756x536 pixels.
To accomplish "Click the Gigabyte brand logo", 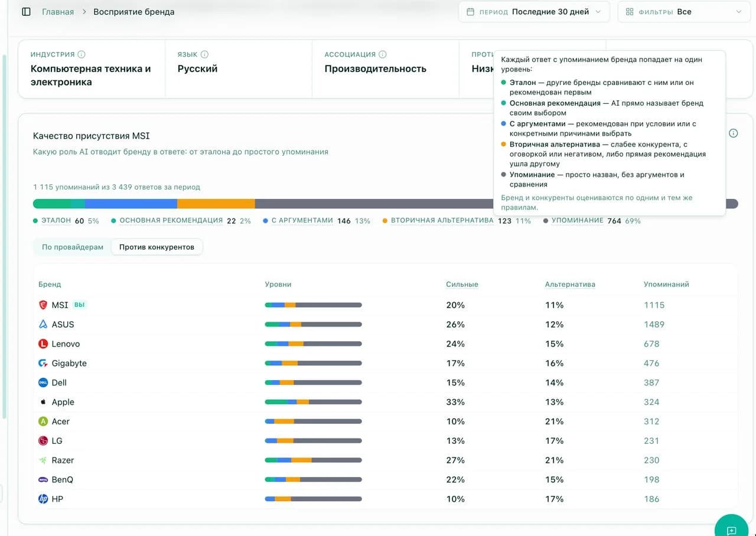I will pyautogui.click(x=43, y=364).
